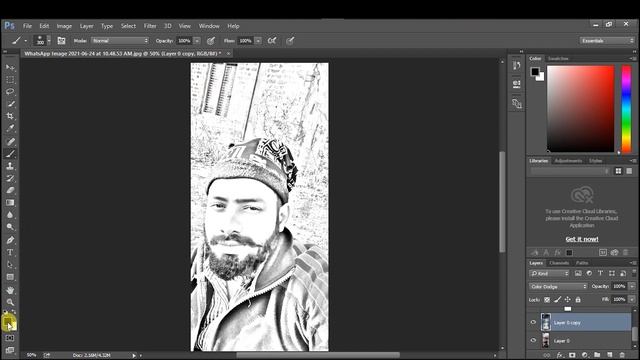
Task: Open the brush panel toggle icon
Action: pos(61,40)
